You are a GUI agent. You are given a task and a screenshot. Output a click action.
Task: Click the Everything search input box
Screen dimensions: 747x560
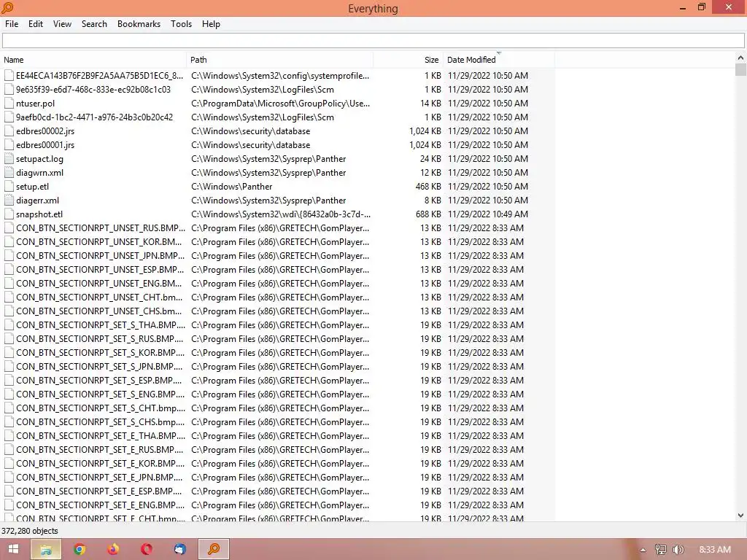pyautogui.click(x=373, y=41)
